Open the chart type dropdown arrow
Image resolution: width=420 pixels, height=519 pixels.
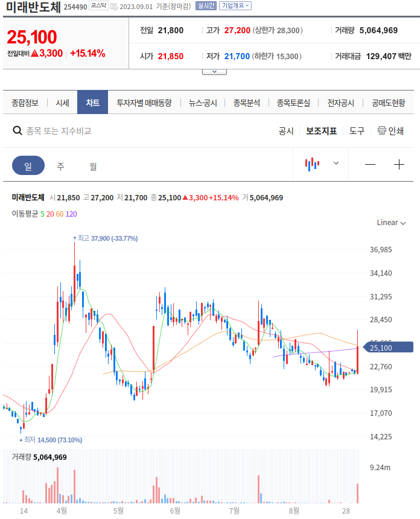click(336, 163)
